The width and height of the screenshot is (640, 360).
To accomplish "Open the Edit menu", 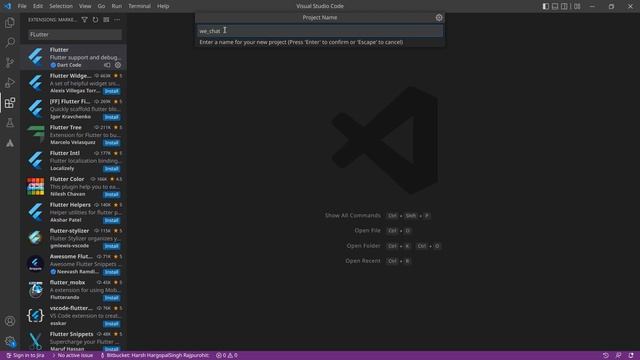I will pos(38,6).
